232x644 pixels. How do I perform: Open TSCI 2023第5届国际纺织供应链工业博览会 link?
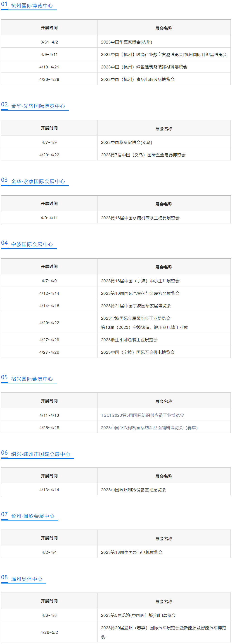pos(142,415)
